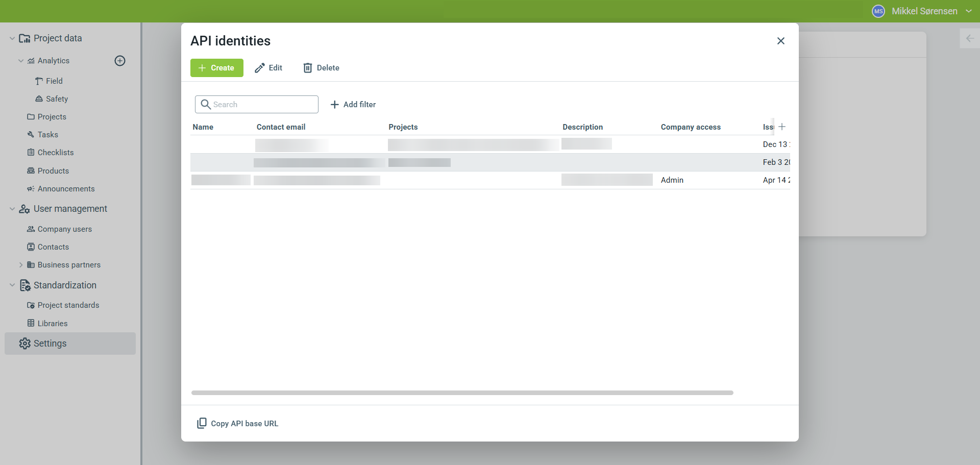Click the Add filter button
This screenshot has height=465, width=980.
pos(353,105)
